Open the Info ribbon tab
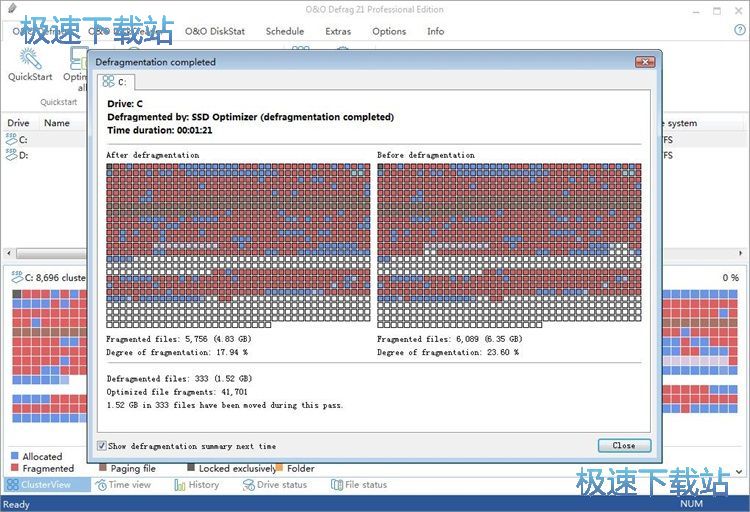This screenshot has width=750, height=512. click(435, 31)
